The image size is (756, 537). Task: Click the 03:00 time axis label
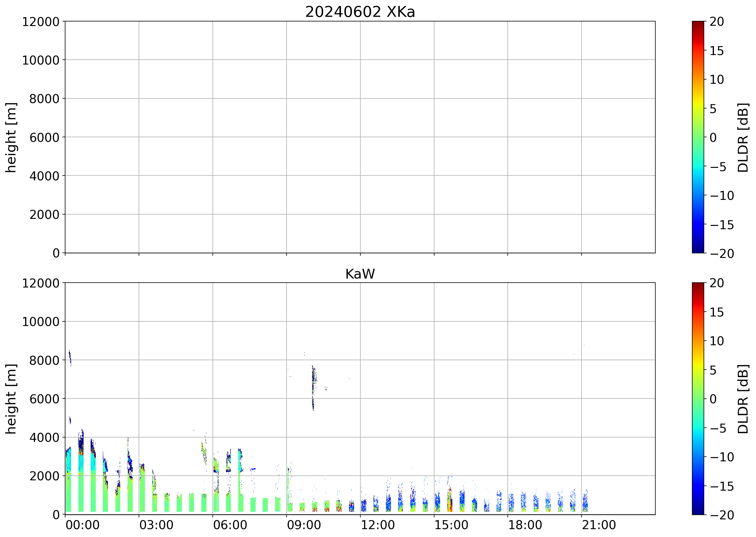pyautogui.click(x=156, y=525)
